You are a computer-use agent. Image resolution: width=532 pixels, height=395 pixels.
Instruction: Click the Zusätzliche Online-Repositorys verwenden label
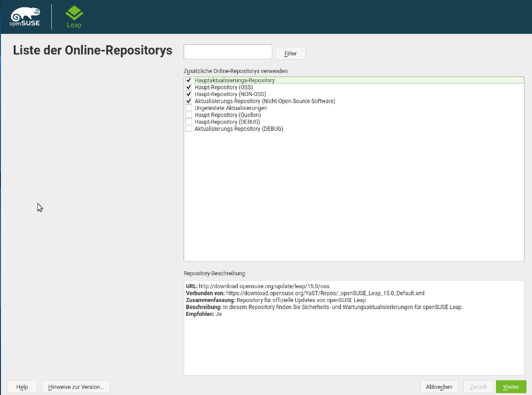click(x=236, y=71)
